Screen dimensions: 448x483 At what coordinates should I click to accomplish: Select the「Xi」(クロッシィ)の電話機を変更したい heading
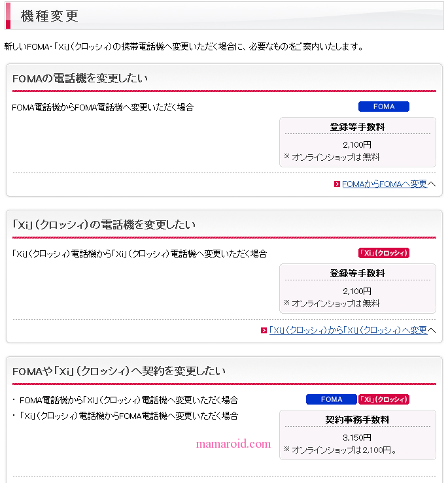(x=104, y=225)
